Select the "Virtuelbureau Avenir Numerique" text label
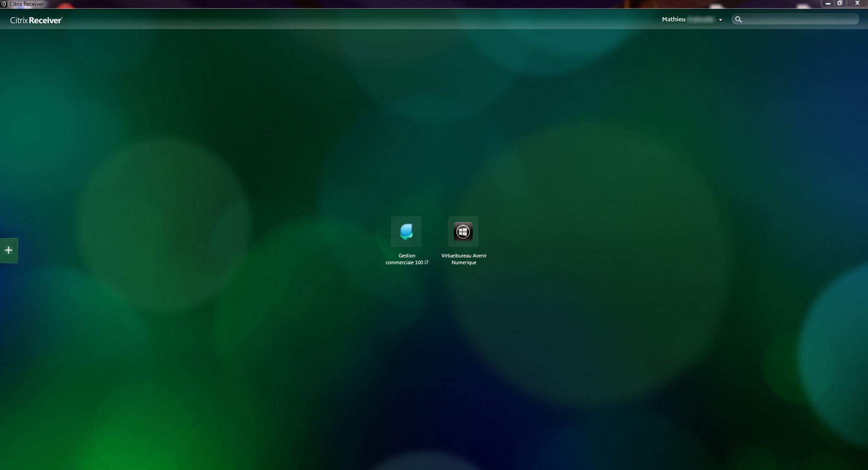The width and height of the screenshot is (868, 470). (x=464, y=259)
